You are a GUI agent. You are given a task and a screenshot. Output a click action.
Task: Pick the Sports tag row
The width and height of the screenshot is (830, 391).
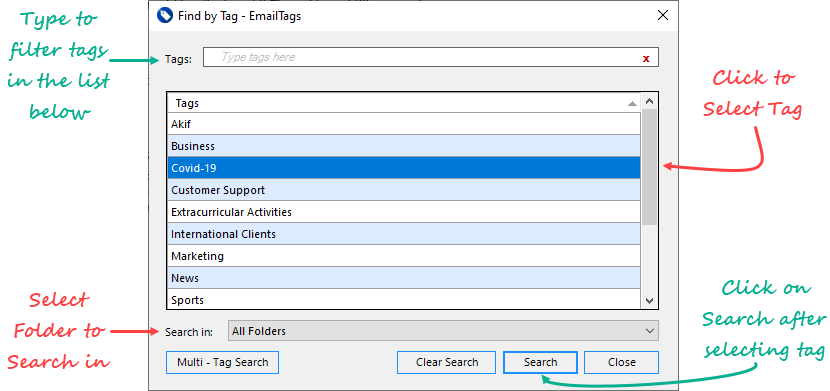coord(404,299)
